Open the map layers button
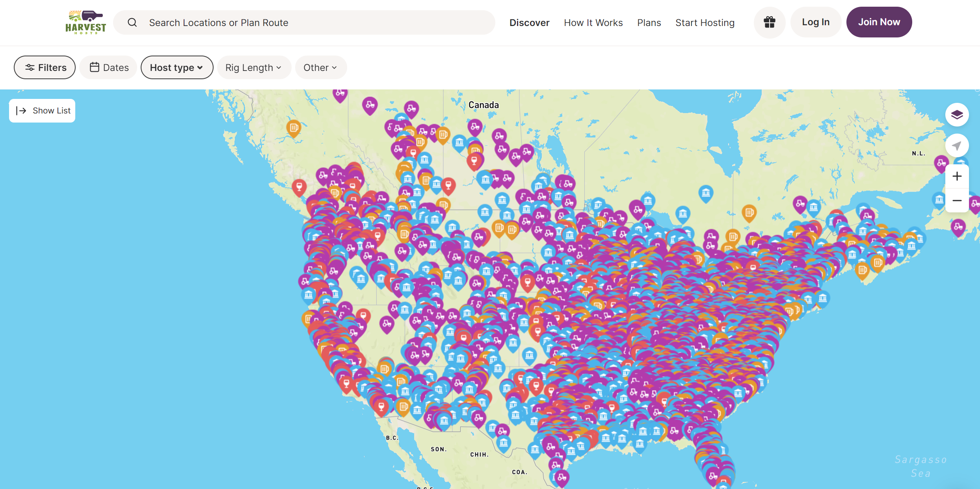The image size is (980, 489). [x=957, y=115]
